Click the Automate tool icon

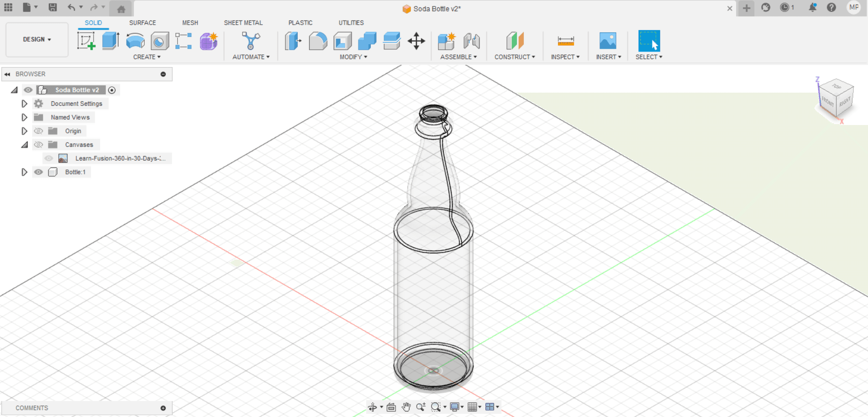click(251, 41)
